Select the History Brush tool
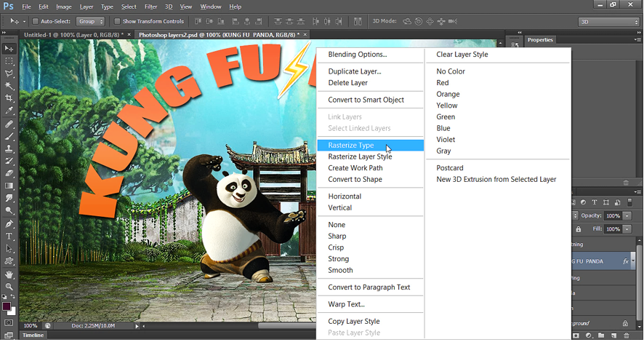 (x=9, y=161)
